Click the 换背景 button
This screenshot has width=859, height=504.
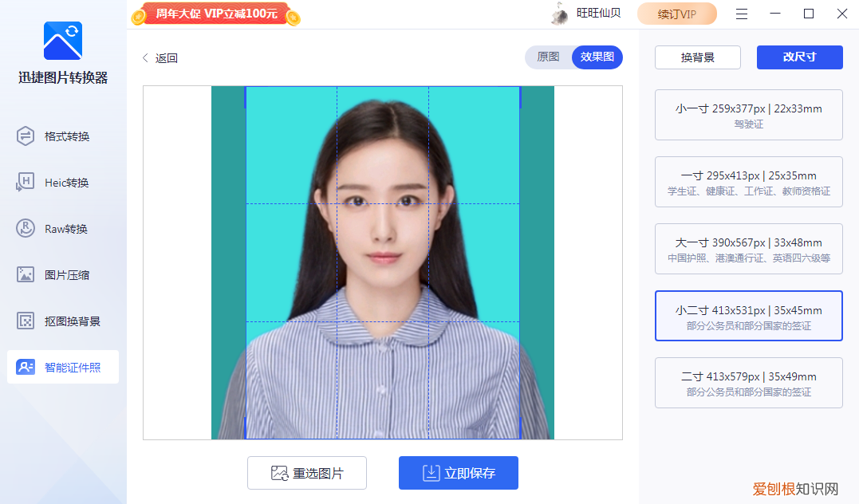coord(697,57)
